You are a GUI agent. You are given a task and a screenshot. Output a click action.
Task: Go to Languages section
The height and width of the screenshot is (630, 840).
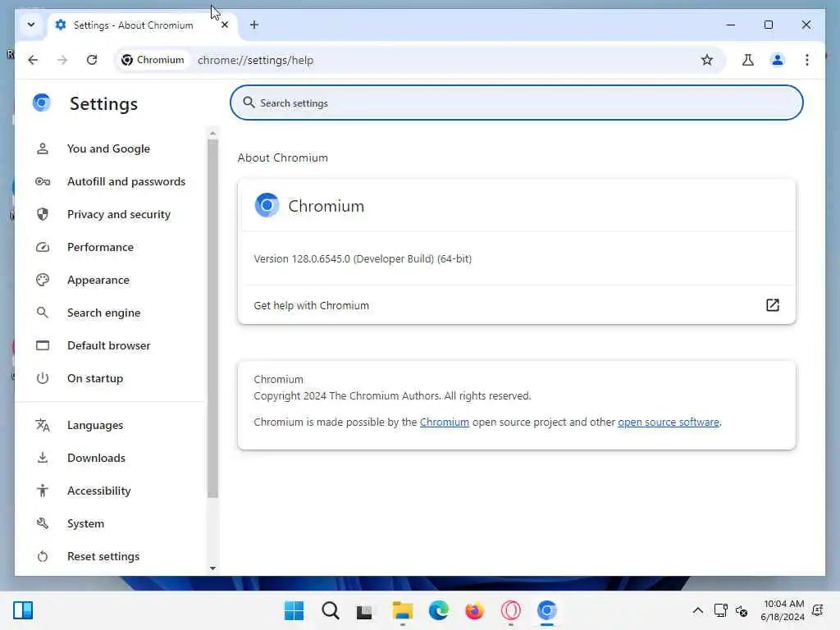point(95,425)
